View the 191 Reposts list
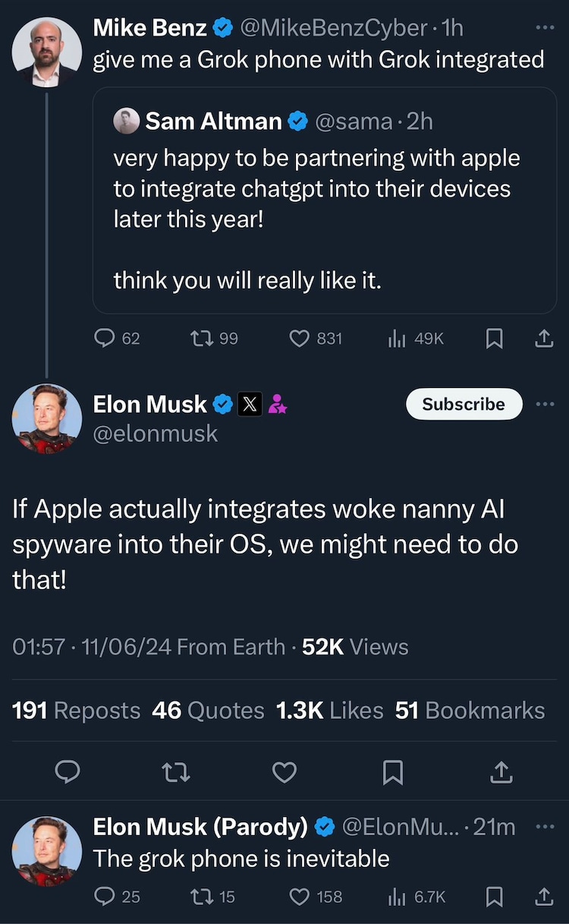The width and height of the screenshot is (569, 924). click(77, 710)
